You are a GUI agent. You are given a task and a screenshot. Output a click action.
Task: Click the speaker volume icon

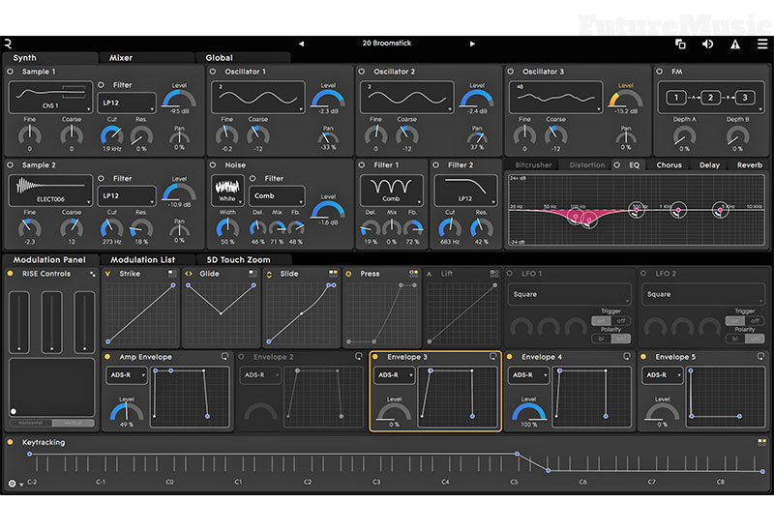pyautogui.click(x=707, y=44)
